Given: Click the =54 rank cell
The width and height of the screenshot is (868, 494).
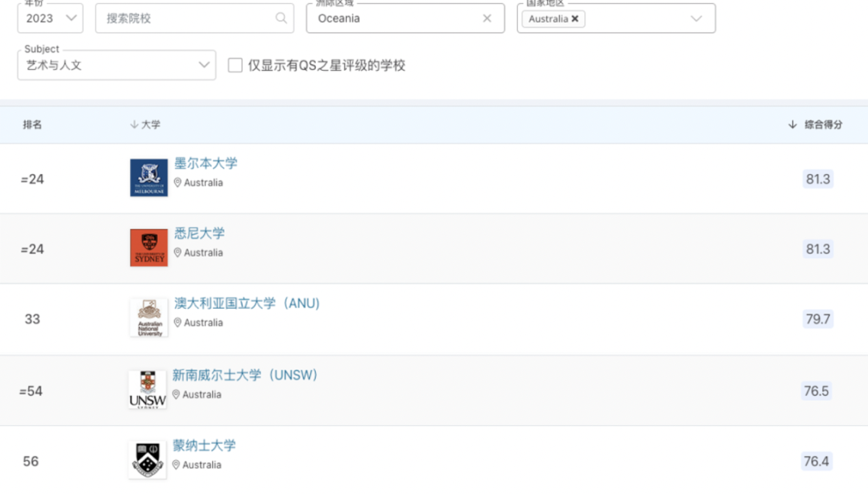Looking at the screenshot, I should click(31, 391).
